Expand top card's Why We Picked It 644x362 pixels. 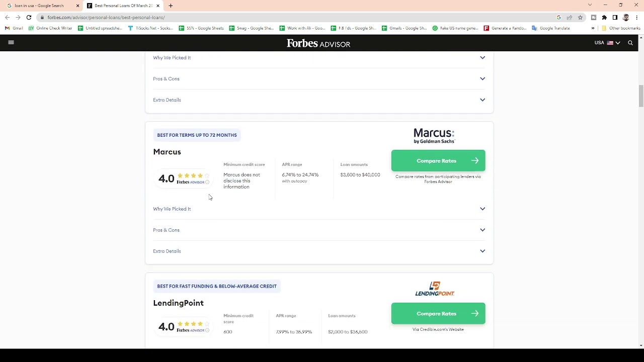click(319, 58)
